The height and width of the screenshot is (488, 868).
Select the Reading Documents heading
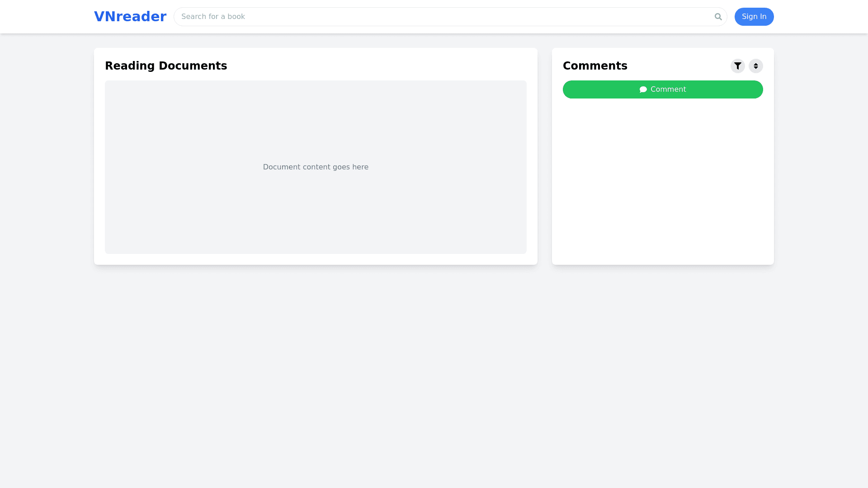pyautogui.click(x=166, y=66)
